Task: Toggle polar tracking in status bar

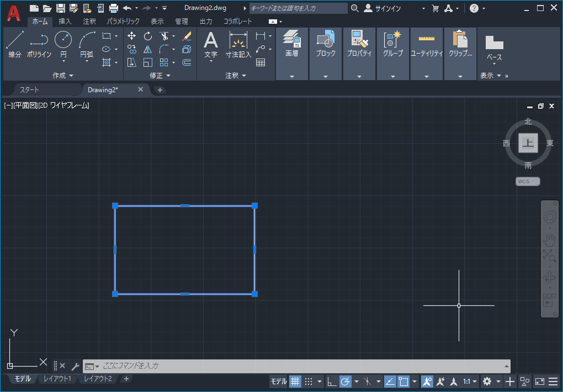Action: [x=346, y=381]
